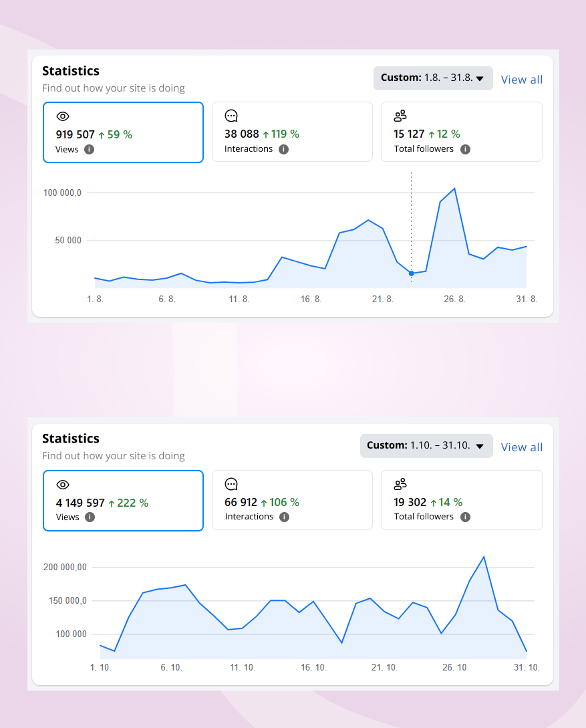Image resolution: width=586 pixels, height=728 pixels.
Task: Open the Custom 1.8. – 31.8. date dropdown
Action: (x=432, y=78)
